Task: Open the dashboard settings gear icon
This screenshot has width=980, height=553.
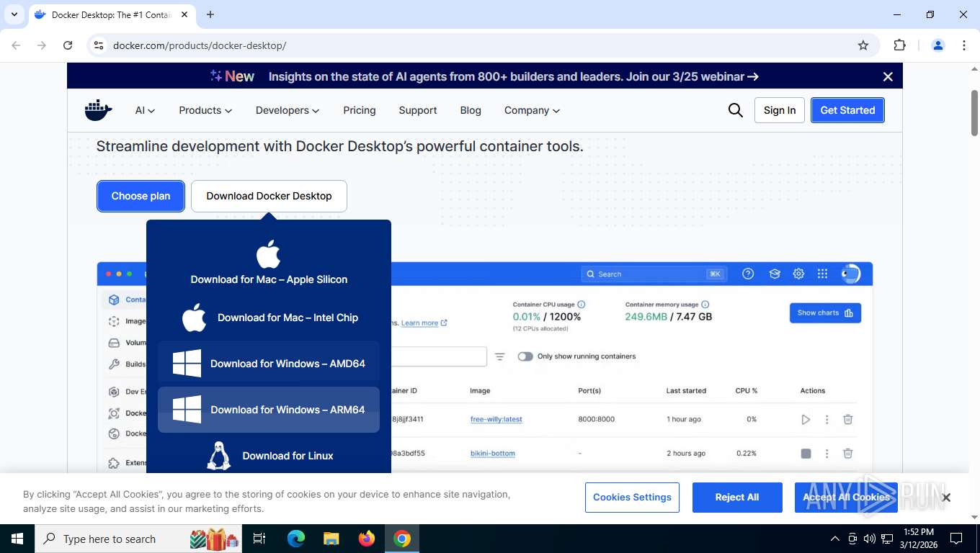Action: click(798, 274)
